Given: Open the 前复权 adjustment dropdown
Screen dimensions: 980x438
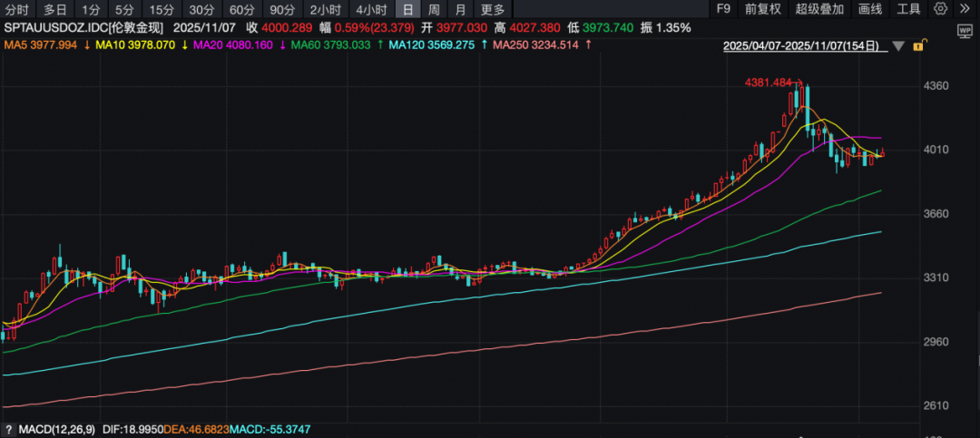Looking at the screenshot, I should (763, 10).
